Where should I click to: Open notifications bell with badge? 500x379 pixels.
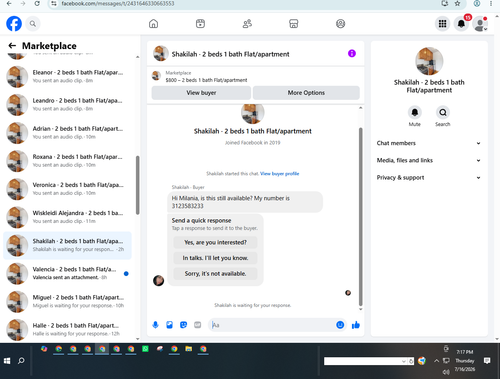point(461,24)
